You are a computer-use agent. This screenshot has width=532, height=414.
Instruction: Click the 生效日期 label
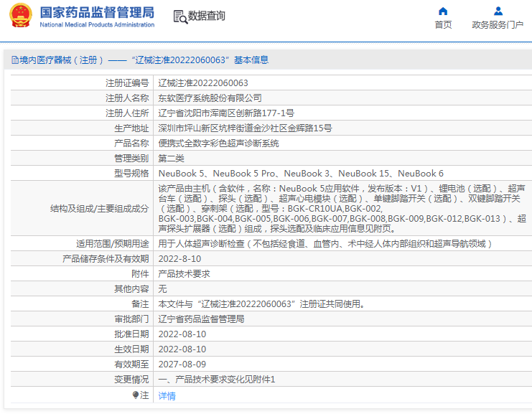click(131, 349)
